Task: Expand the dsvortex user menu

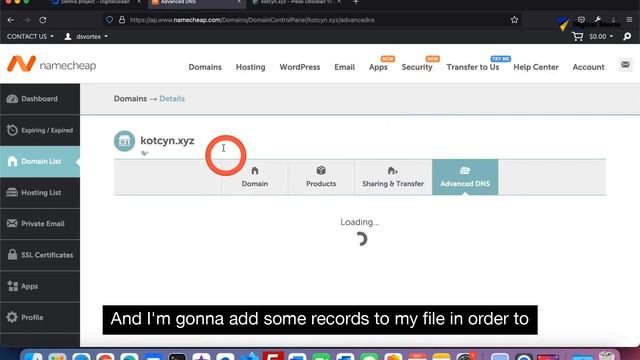Action: [x=86, y=36]
